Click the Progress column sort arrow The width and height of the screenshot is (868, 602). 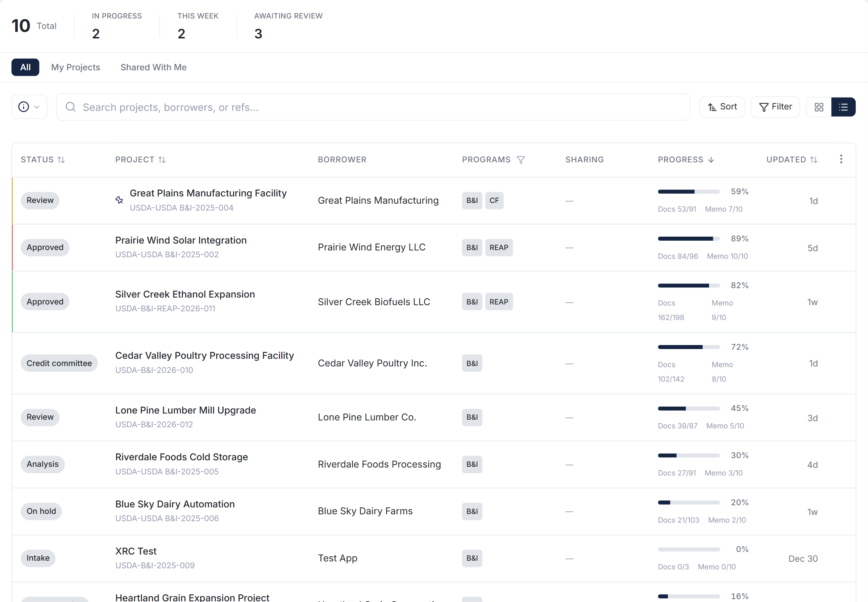pos(711,159)
